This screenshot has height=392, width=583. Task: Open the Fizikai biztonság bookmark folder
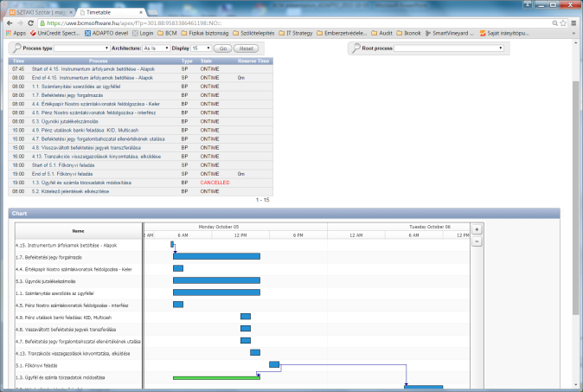coord(205,33)
